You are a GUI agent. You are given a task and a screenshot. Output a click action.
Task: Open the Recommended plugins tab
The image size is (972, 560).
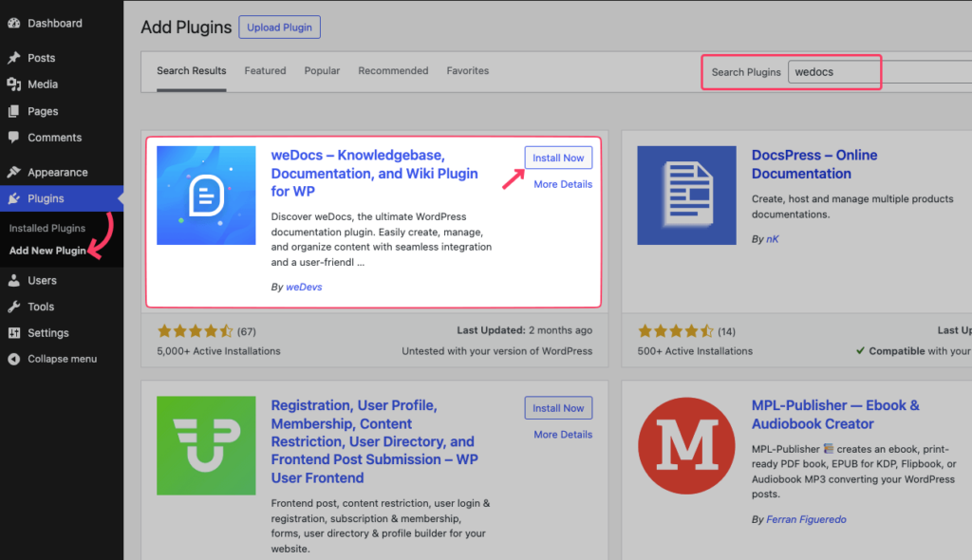point(393,70)
